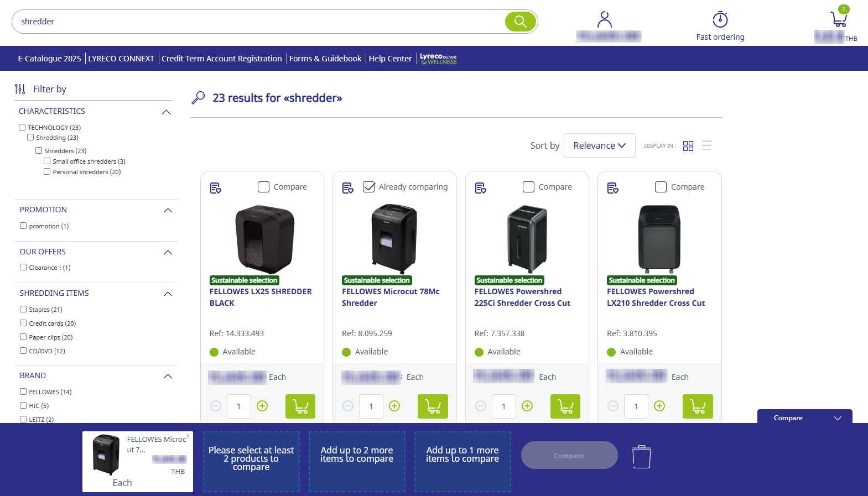Increase quantity of FELLOWES LX25 shredder
This screenshot has width=868, height=496.
point(262,406)
